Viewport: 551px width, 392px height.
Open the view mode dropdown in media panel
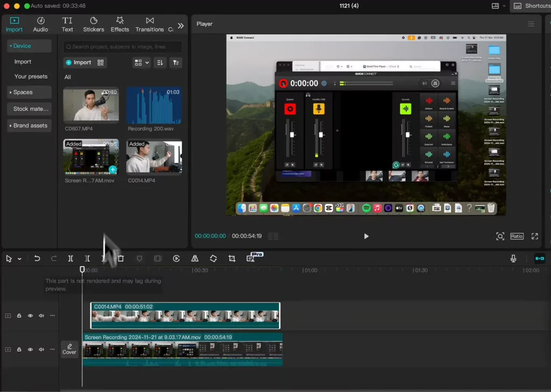(142, 62)
